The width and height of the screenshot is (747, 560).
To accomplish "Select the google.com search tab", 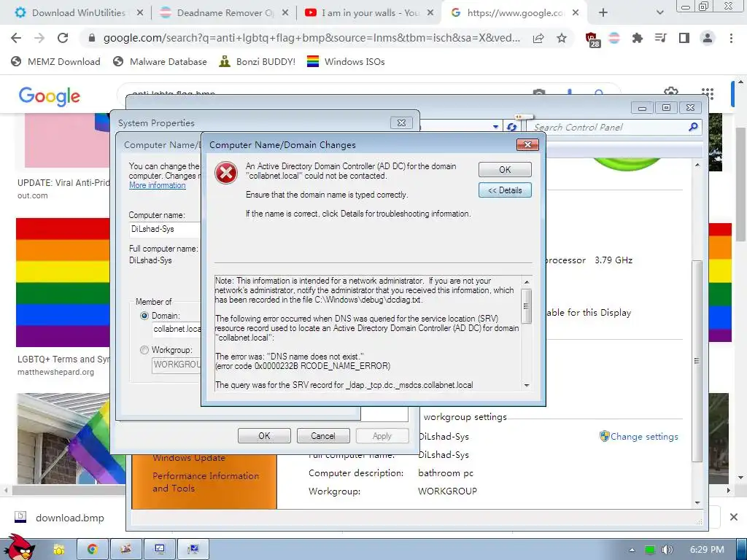I will coord(514,13).
